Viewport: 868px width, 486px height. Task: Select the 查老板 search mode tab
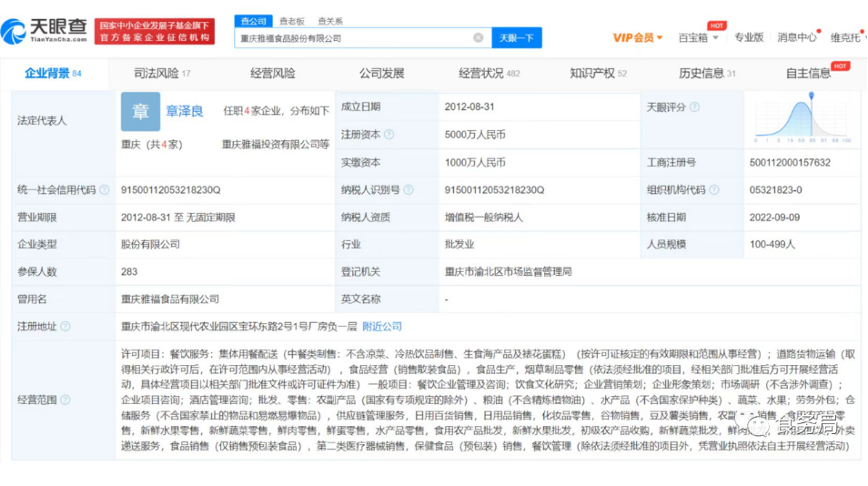click(x=292, y=21)
